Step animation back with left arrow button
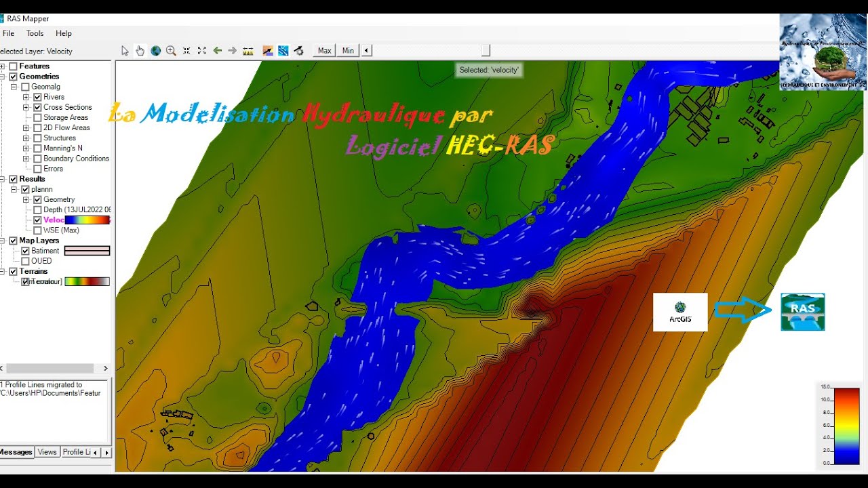Image resolution: width=868 pixels, height=488 pixels. click(x=366, y=51)
